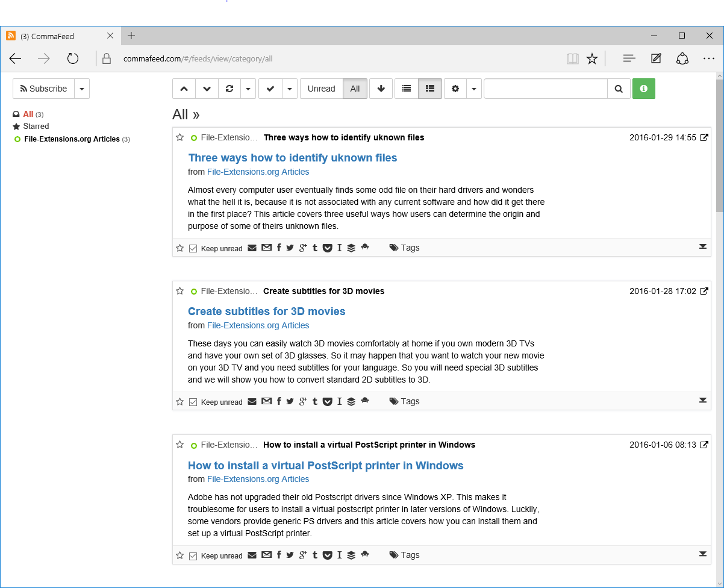The height and width of the screenshot is (588, 724).
Task: Switch to compact title-only list view
Action: tap(407, 89)
